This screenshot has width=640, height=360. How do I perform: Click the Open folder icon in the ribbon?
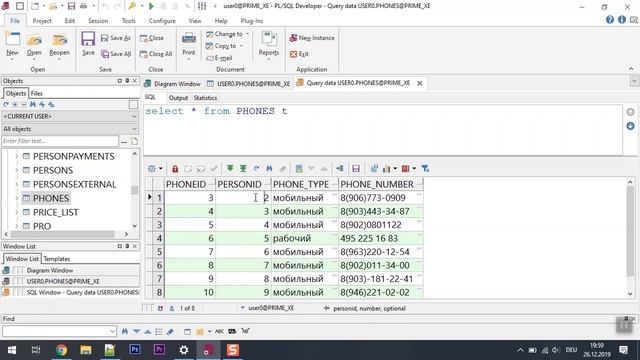tap(34, 40)
